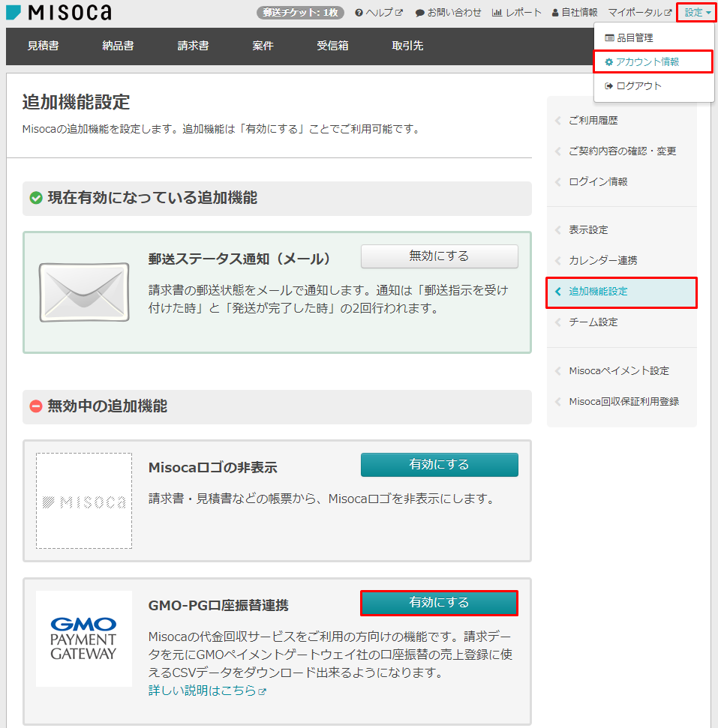Click the green checkmark icon beside 現在有効になっている追加機能
Image resolution: width=718 pixels, height=728 pixels.
click(36, 198)
